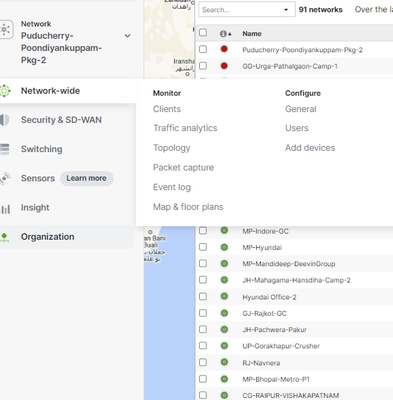Select Sensors in the sidebar
Screen dimensions: 393x400
pyautogui.click(x=38, y=178)
